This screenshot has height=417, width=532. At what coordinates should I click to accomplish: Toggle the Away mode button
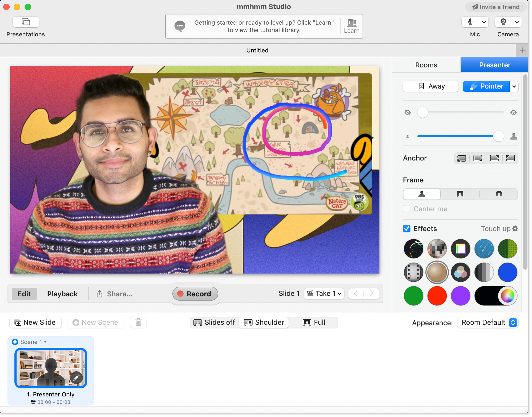pos(430,86)
